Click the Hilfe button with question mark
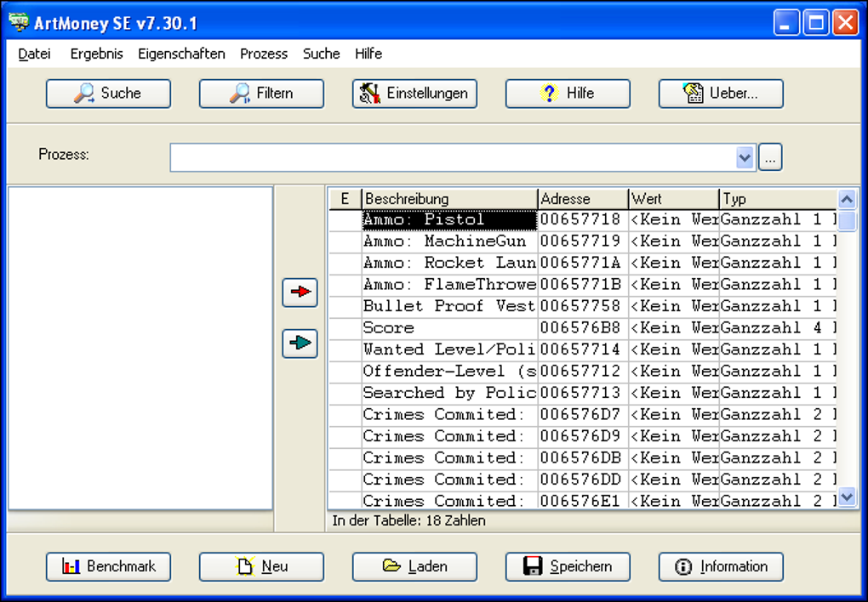This screenshot has height=602, width=868. pos(568,94)
